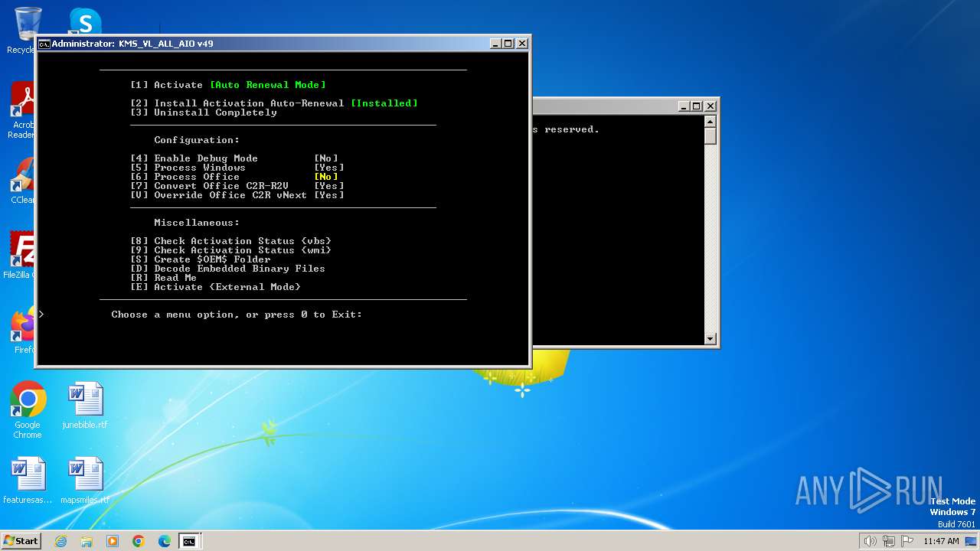Screen dimensions: 980x551
Task: Close the background console window
Action: [x=710, y=106]
